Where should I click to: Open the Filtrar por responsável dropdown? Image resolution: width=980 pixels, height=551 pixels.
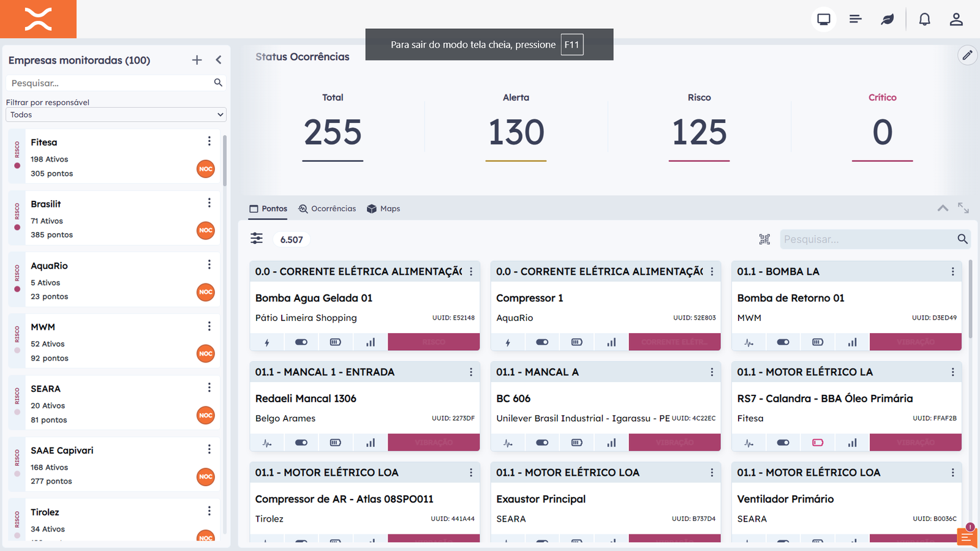point(116,114)
